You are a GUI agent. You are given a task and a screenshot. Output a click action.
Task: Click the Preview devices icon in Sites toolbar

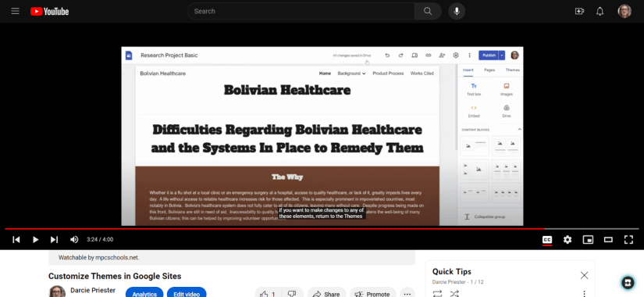coord(415,55)
